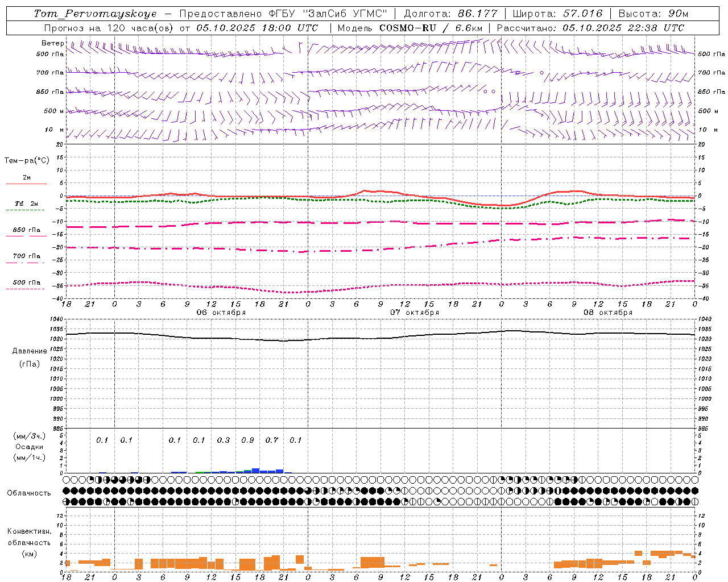This screenshot has height=582, width=728.
Task: Select the '08 октября' date label
Action: (608, 312)
